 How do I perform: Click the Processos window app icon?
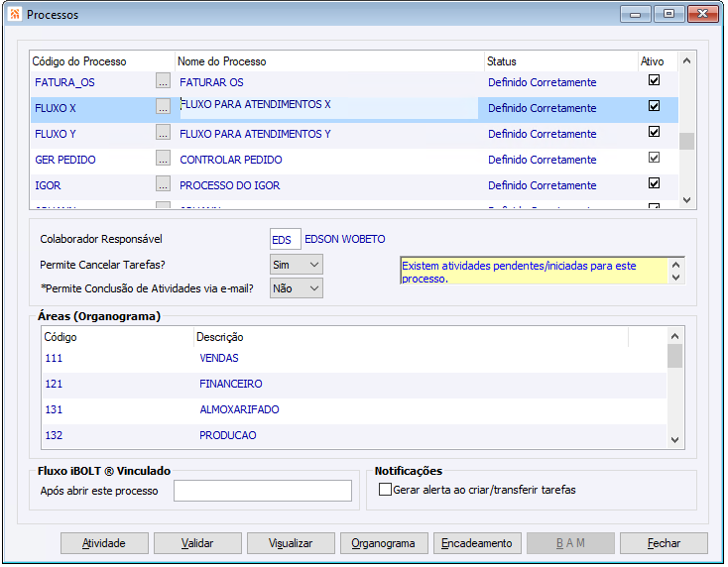pyautogui.click(x=15, y=14)
